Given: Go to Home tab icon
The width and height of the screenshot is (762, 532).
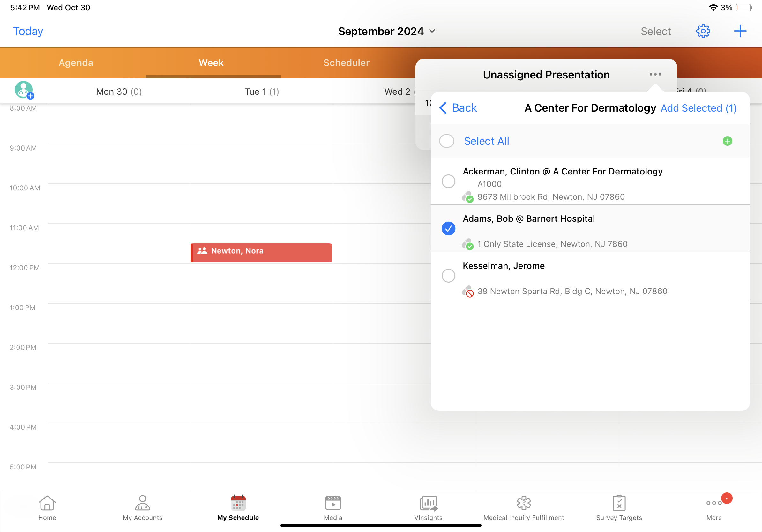Looking at the screenshot, I should (47, 503).
